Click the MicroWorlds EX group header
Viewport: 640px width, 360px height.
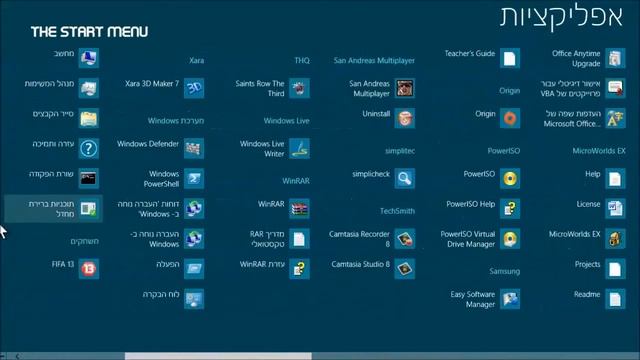599,151
